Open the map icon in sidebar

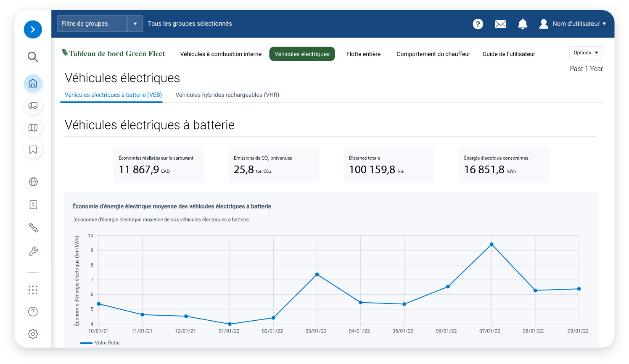tap(33, 128)
